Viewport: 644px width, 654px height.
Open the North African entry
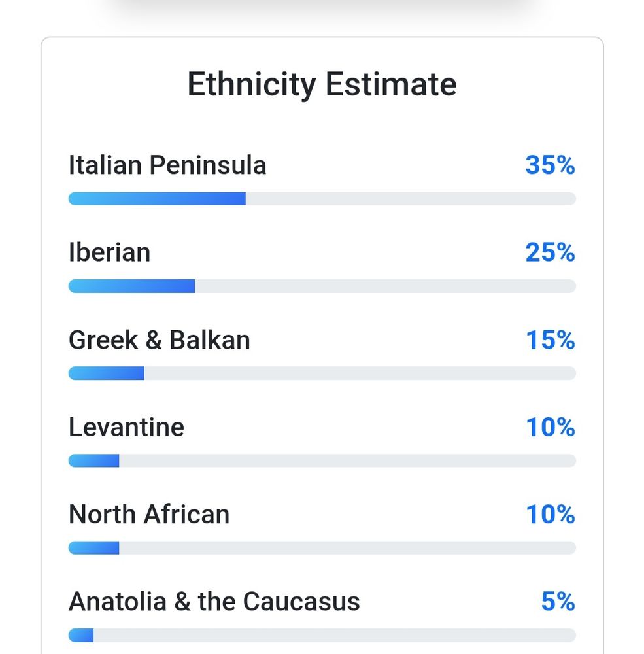tap(149, 515)
